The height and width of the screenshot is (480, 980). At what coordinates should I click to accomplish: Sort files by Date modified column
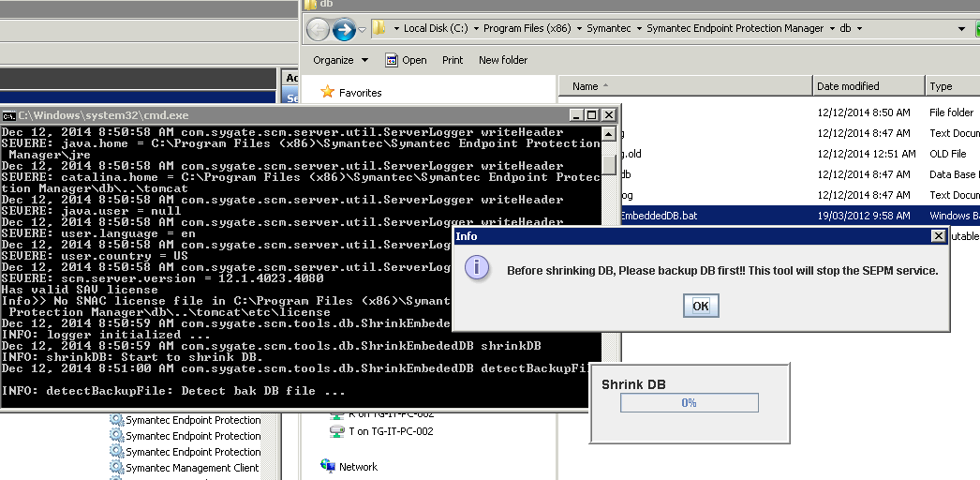point(869,86)
